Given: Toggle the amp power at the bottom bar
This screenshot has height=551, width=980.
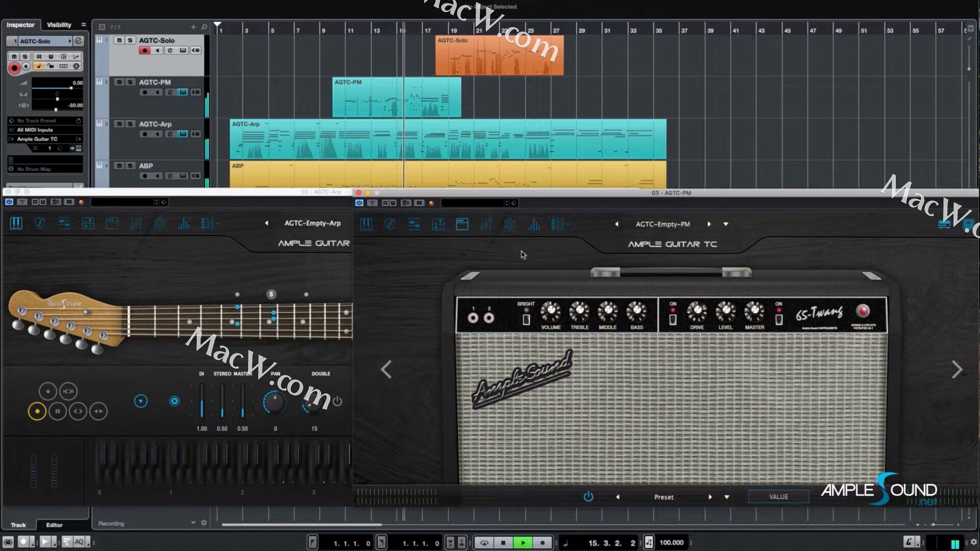Looking at the screenshot, I should click(x=588, y=497).
